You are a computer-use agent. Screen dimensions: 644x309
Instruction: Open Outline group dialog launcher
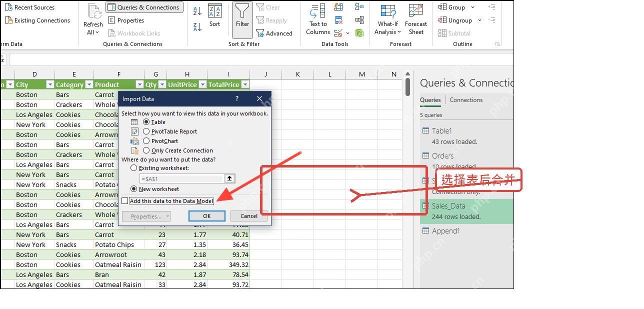pos(497,44)
